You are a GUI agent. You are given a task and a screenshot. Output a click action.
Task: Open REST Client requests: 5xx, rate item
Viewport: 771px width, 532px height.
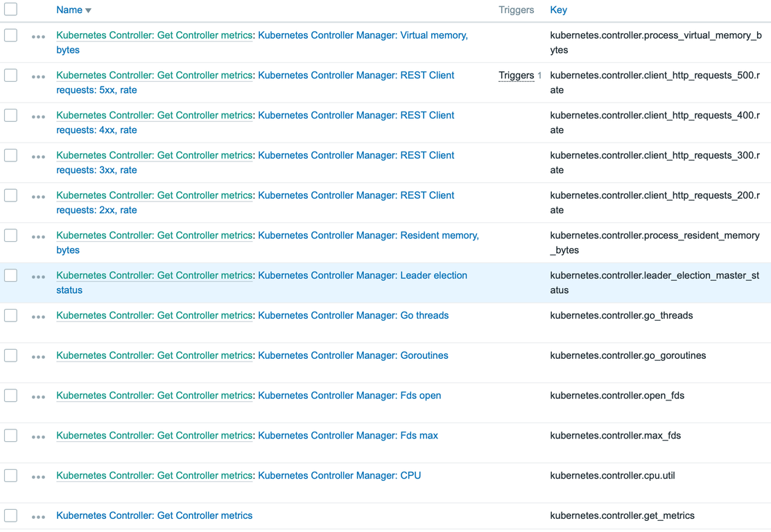point(356,75)
